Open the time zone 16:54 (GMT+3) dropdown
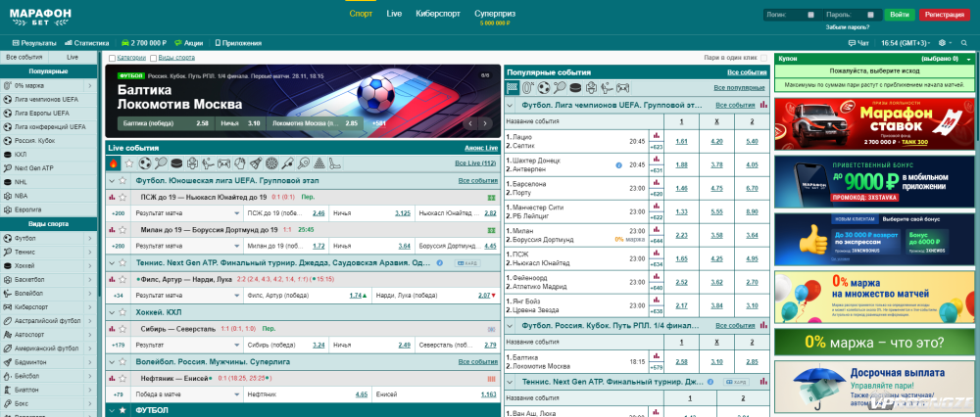980x417 pixels. point(906,43)
